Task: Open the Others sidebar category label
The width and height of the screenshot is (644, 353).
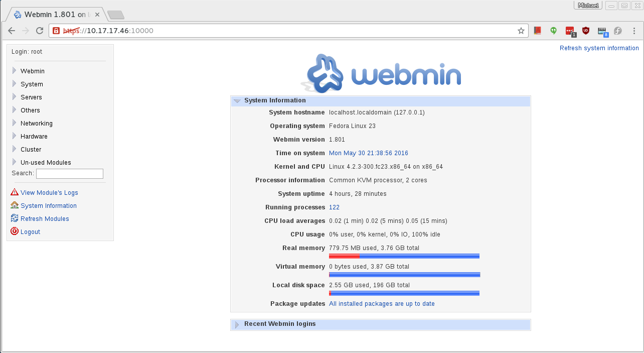Action: (30, 110)
